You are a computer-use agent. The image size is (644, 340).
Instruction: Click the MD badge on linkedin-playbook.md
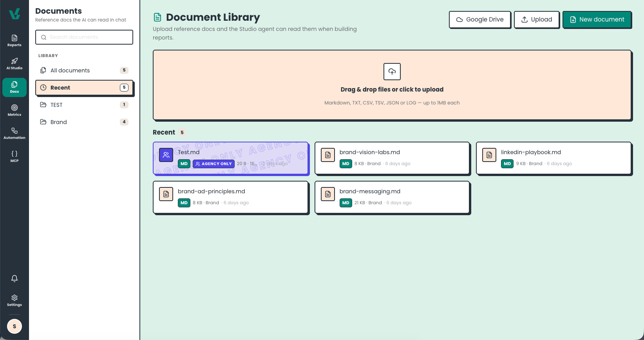point(507,164)
